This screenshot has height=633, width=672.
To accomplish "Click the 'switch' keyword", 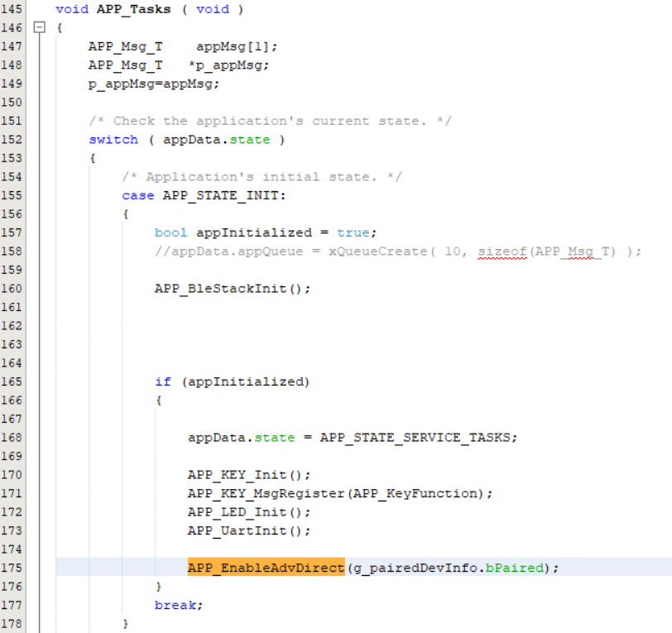I will [113, 140].
